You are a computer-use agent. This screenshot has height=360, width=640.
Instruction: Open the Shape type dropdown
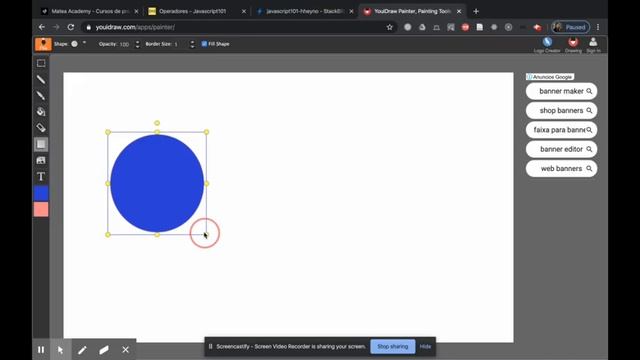coord(84,43)
